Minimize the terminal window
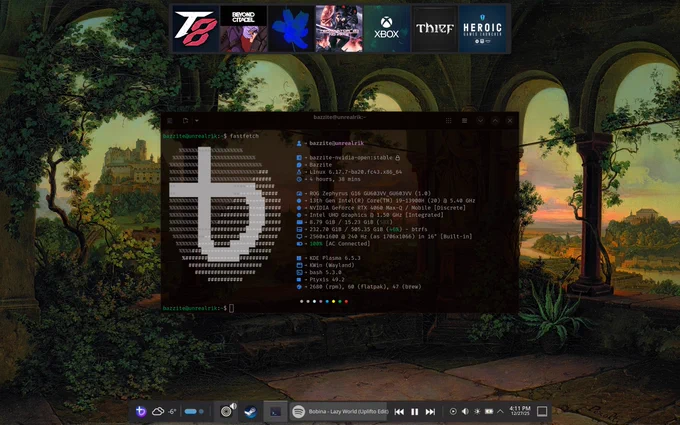This screenshot has width=680, height=425. 480,121
